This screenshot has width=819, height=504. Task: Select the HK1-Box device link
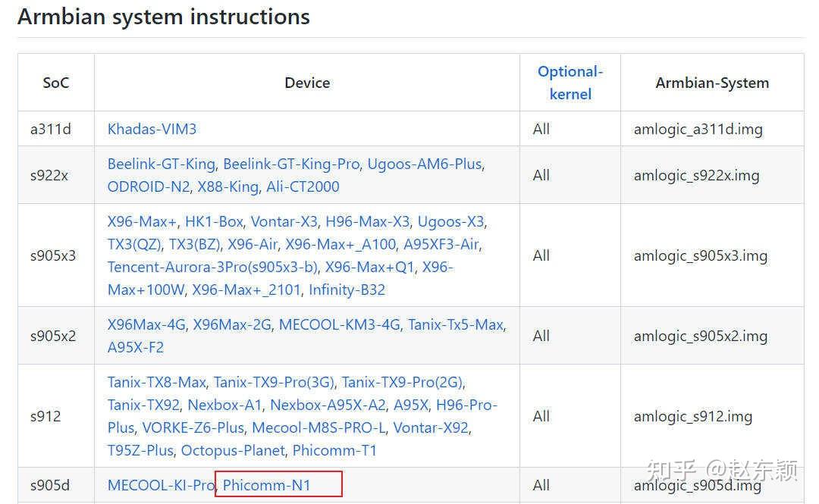[x=214, y=221]
